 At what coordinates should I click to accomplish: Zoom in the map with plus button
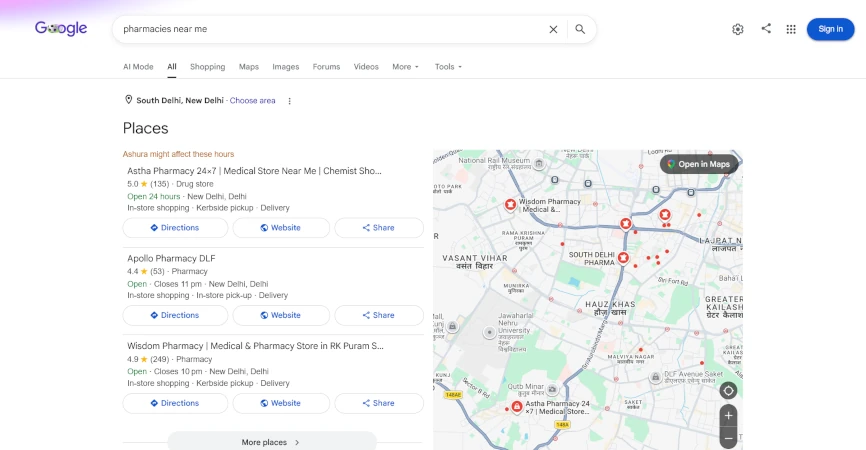pyautogui.click(x=728, y=416)
